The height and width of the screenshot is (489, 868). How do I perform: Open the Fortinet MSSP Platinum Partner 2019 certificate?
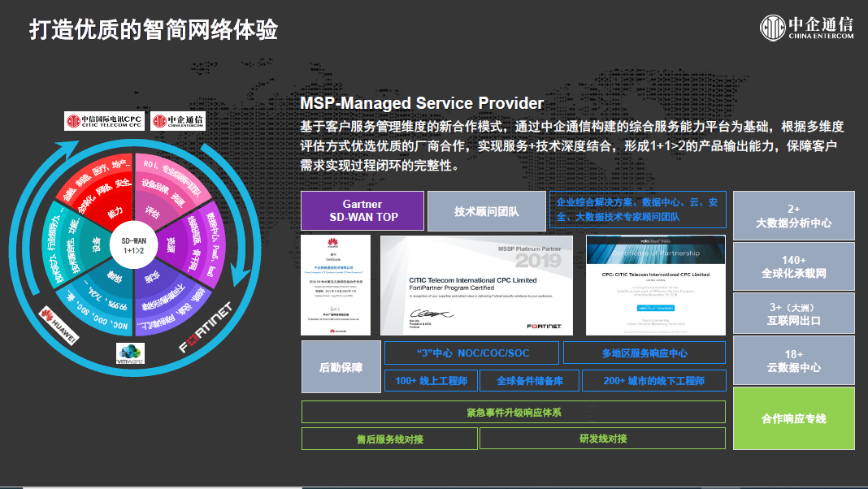pos(476,285)
